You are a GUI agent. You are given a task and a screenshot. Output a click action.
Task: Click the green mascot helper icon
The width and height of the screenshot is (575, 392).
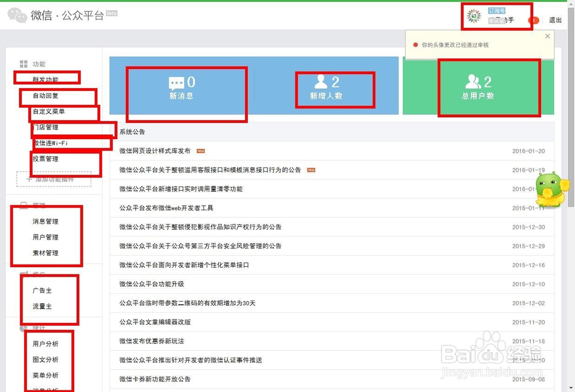tap(551, 189)
